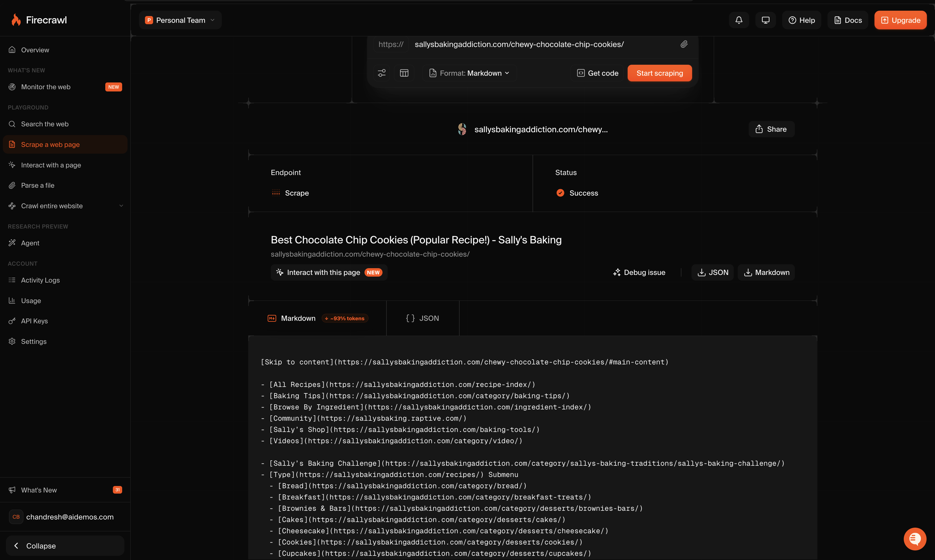
Task: Click the 31 badge on What's New
Action: 117,490
